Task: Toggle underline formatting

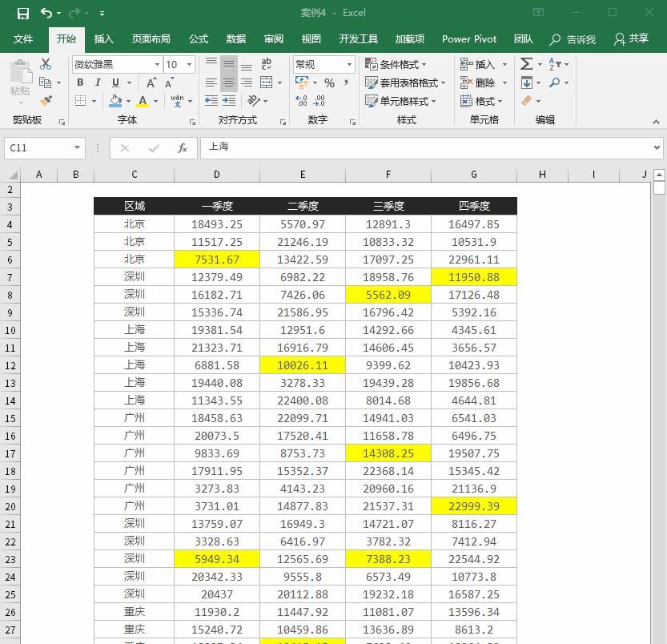Action: pyautogui.click(x=115, y=83)
